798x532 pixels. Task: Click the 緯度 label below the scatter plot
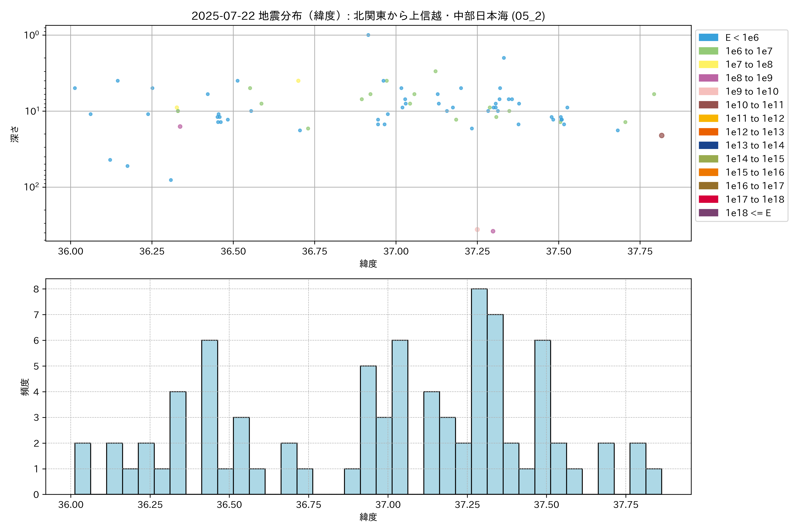pyautogui.click(x=368, y=264)
